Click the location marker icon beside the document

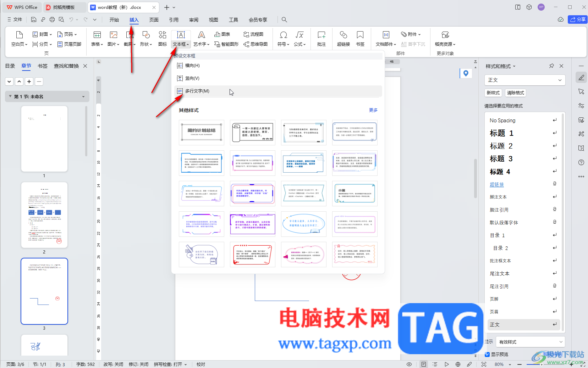point(466,73)
